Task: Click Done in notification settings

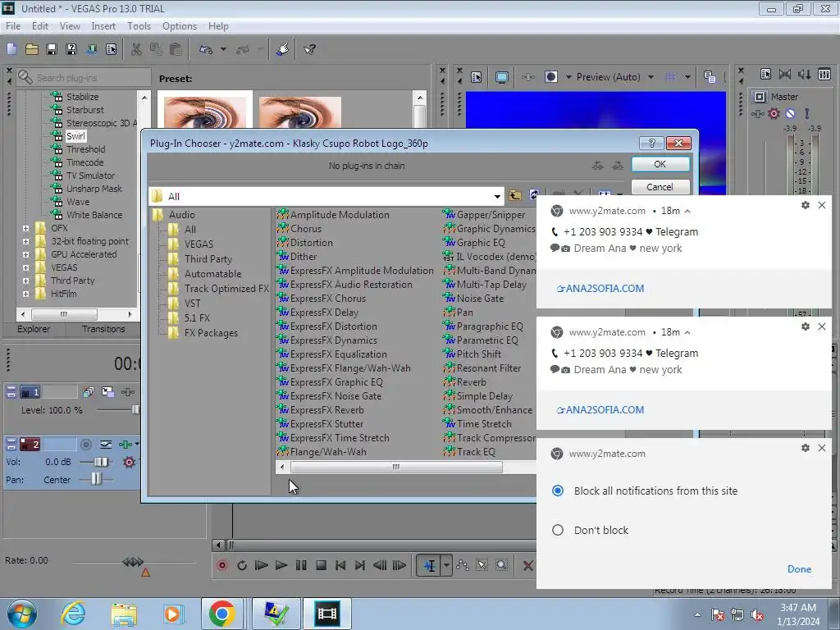Action: click(x=799, y=569)
